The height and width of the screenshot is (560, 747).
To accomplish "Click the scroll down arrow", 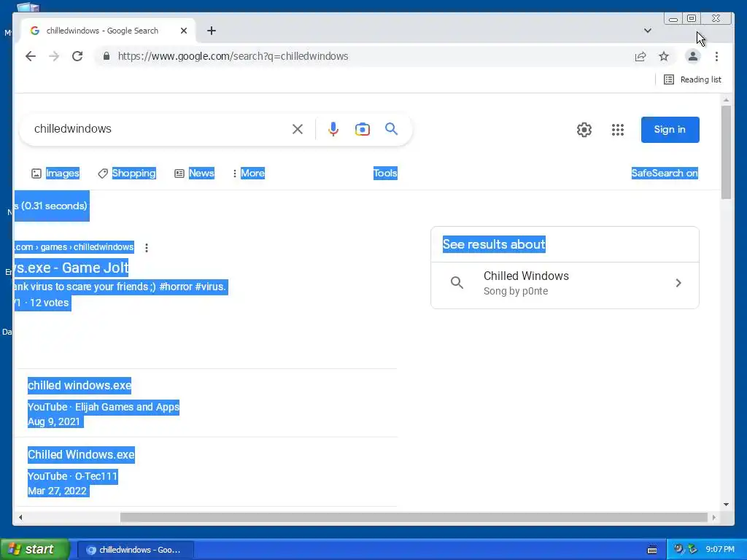I will (x=726, y=505).
